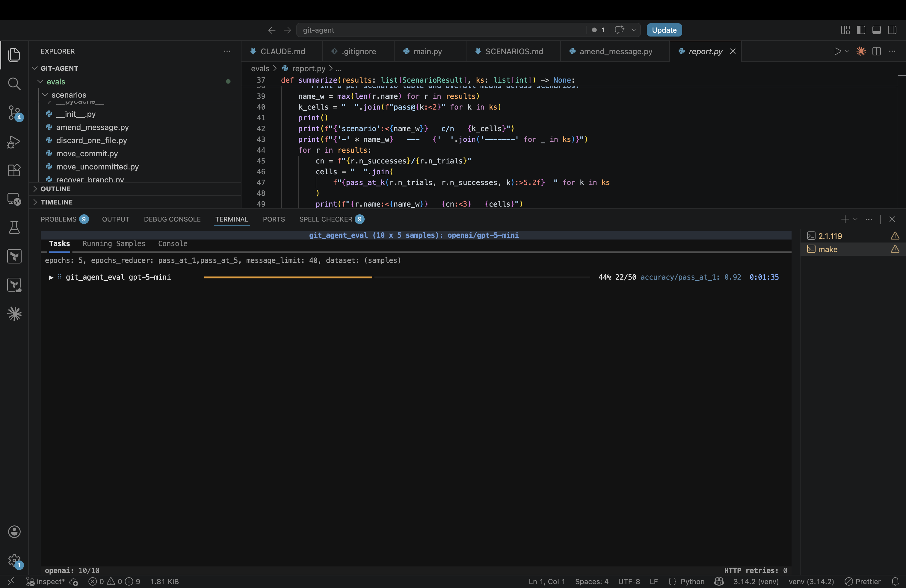Image resolution: width=906 pixels, height=588 pixels.
Task: Select the Running Samples tab in terminal
Action: (x=114, y=244)
